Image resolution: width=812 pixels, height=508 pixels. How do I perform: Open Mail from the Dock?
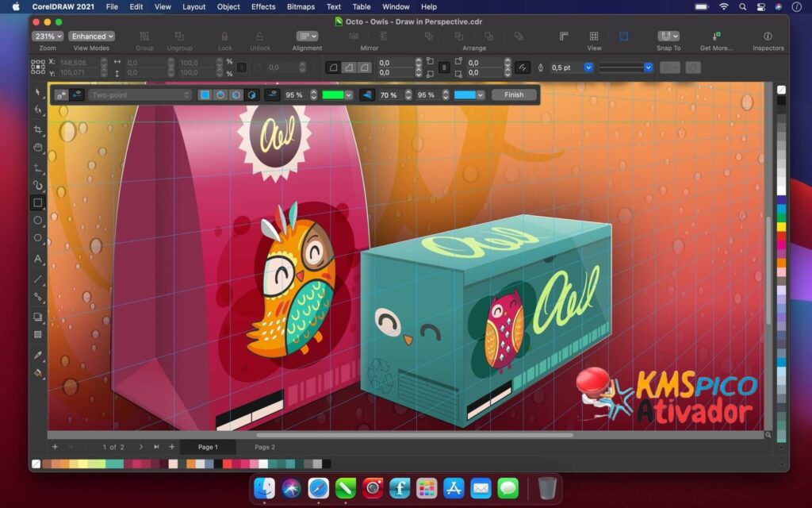(x=481, y=488)
